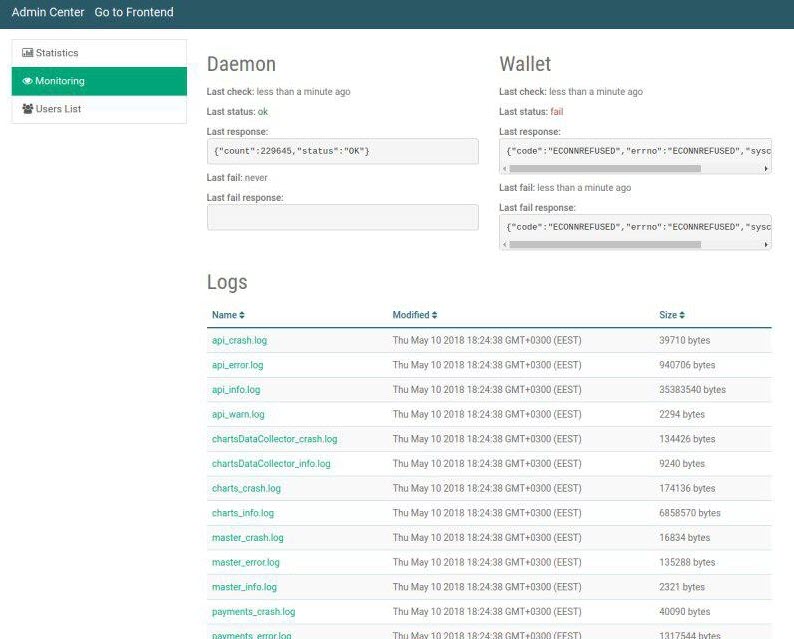
Task: Click horizontal scrollbar in Wallet last fail response
Action: pyautogui.click(x=605, y=245)
